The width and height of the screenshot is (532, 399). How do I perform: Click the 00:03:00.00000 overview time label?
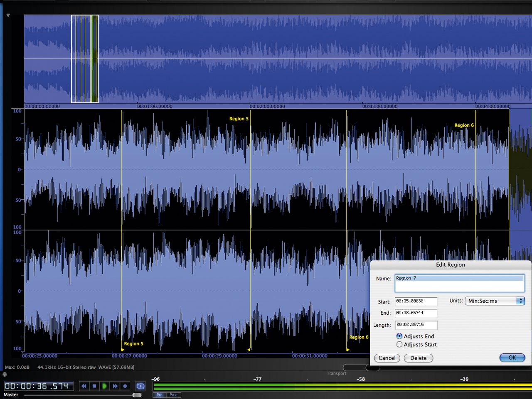point(380,106)
